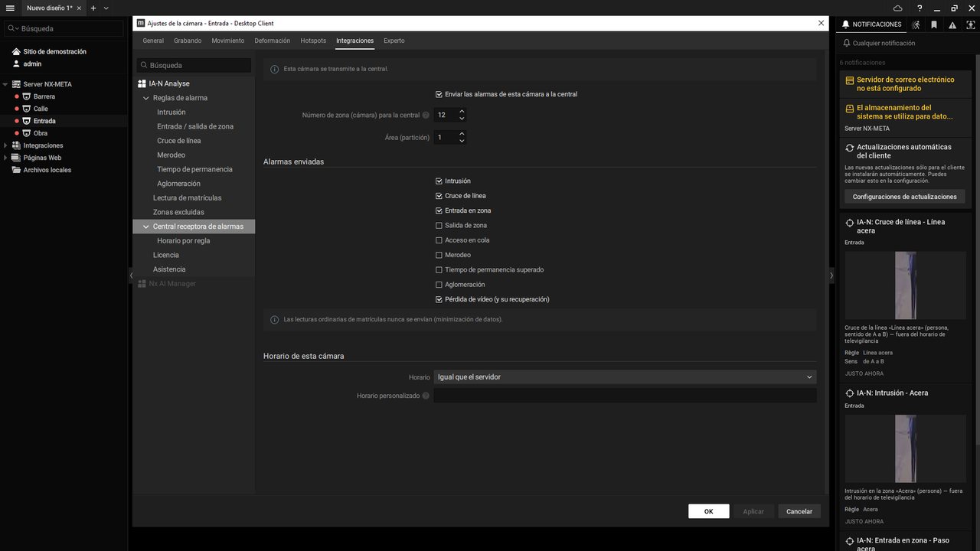Click the Horario personalizado input field

[625, 396]
